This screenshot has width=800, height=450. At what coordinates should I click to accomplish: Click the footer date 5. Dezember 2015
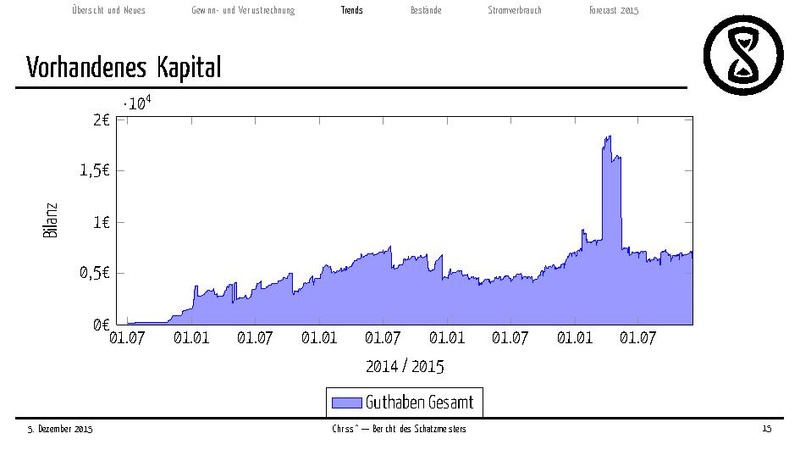click(59, 430)
